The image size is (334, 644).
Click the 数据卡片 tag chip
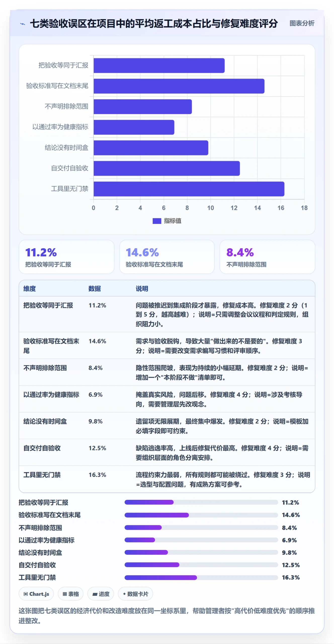pos(135,594)
